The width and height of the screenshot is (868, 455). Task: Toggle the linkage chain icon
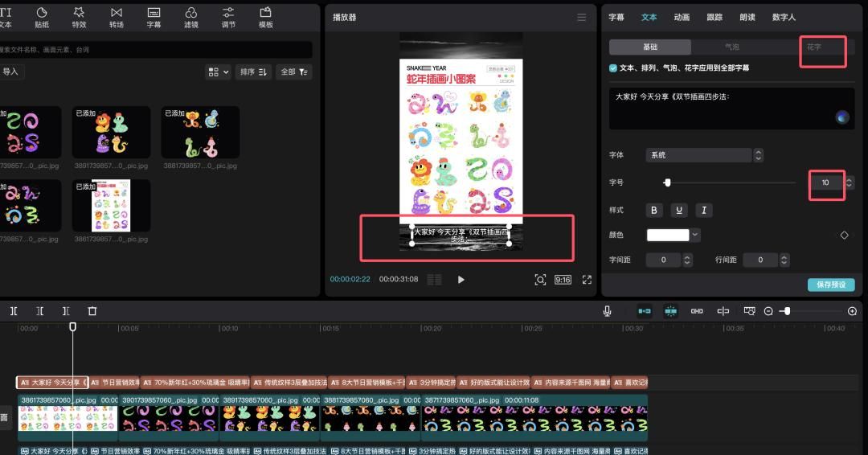tap(697, 311)
